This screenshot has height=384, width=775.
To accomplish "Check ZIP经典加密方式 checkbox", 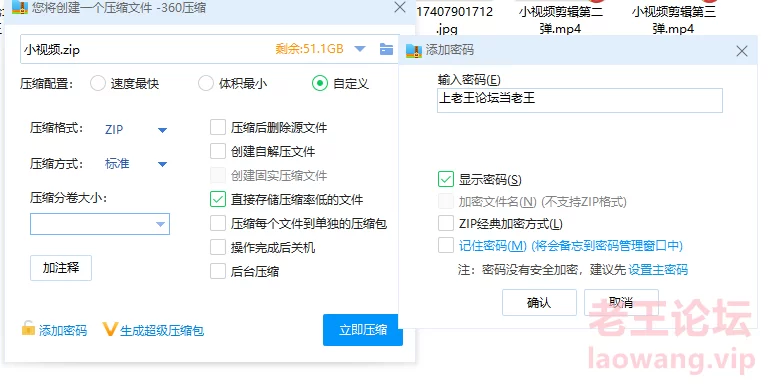I will pos(446,223).
